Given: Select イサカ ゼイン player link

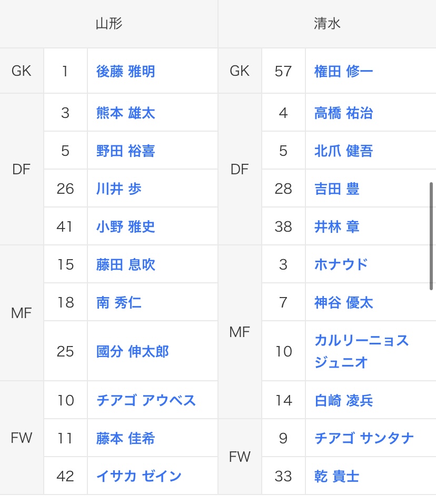Looking at the screenshot, I should (138, 477).
